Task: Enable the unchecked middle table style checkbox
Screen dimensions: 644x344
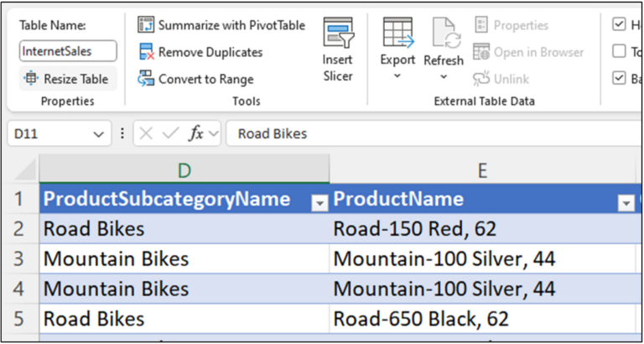Action: click(619, 51)
